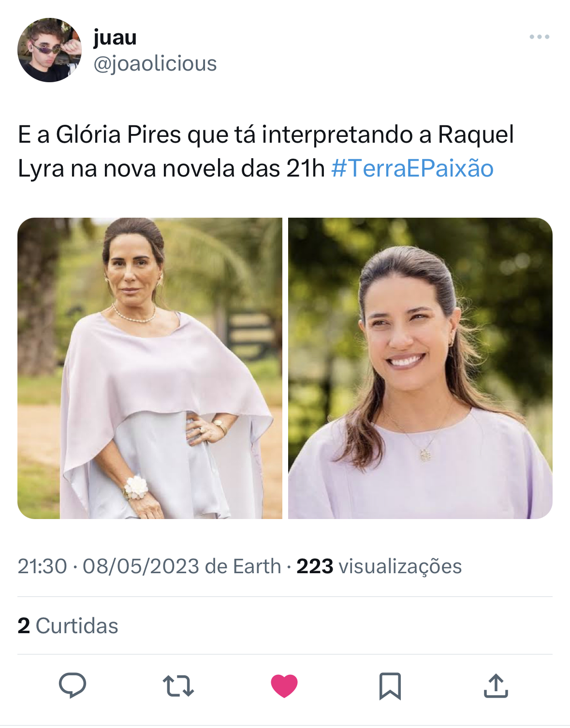Toggle the bookmark icon
Screen dimensions: 570x728
(390, 686)
